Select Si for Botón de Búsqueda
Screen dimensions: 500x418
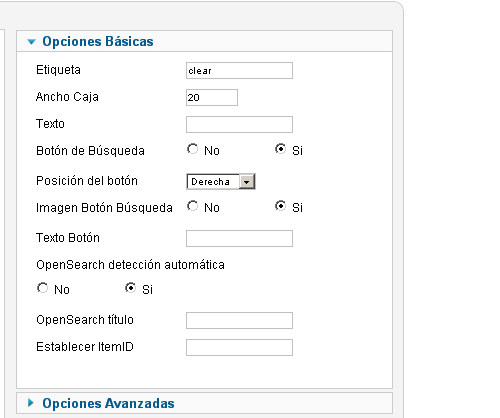click(x=280, y=149)
